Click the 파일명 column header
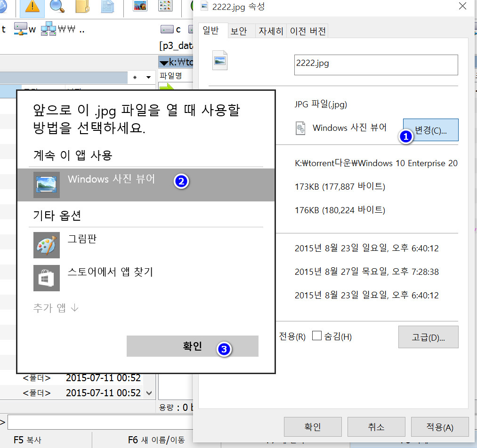This screenshot has height=448, width=477. coord(170,75)
